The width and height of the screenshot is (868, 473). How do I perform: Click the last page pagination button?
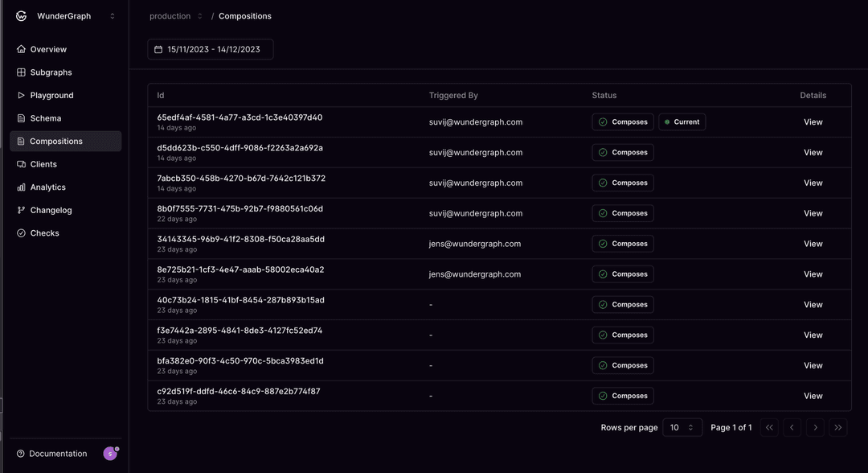click(838, 427)
